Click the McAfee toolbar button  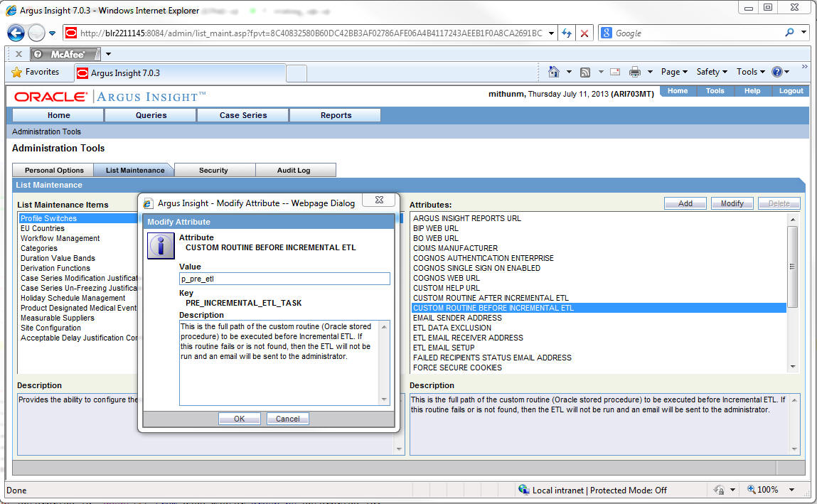click(x=65, y=53)
